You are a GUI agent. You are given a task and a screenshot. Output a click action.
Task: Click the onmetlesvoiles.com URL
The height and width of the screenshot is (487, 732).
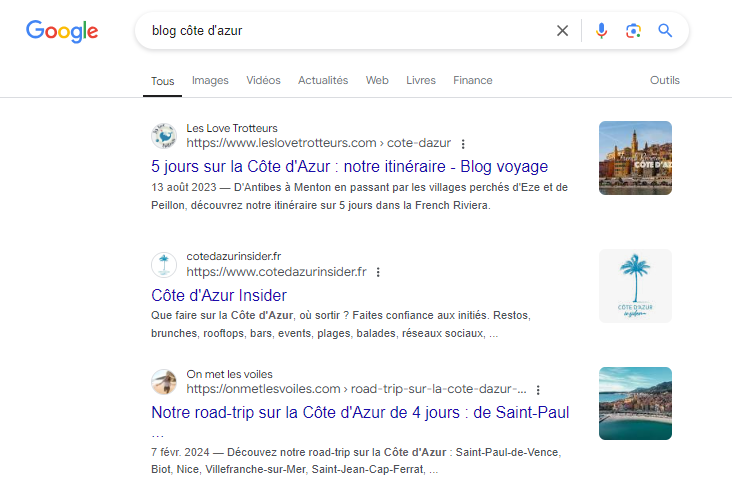pos(356,389)
